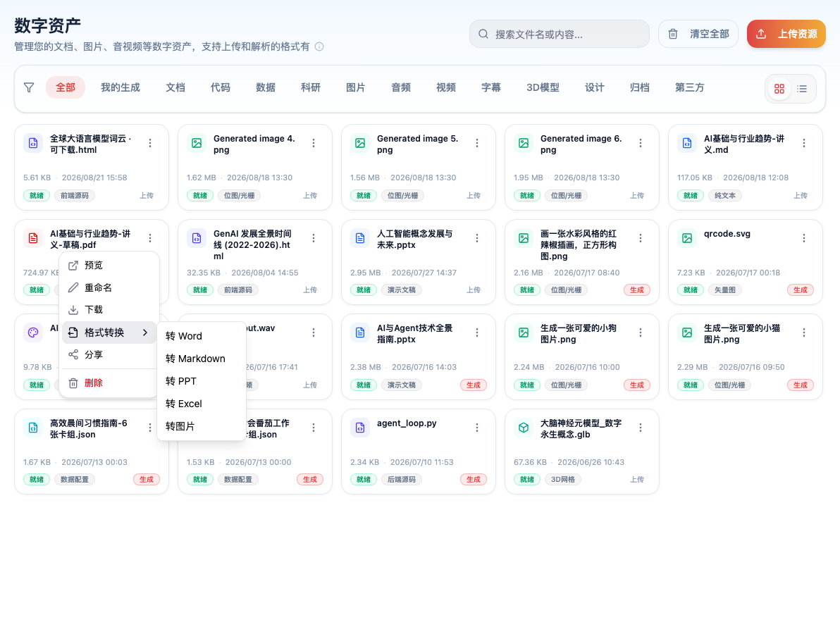Screen dimensions: 840x634
Task: Open more options for AI基础与行业趋势-讲义.md
Action: tap(803, 143)
